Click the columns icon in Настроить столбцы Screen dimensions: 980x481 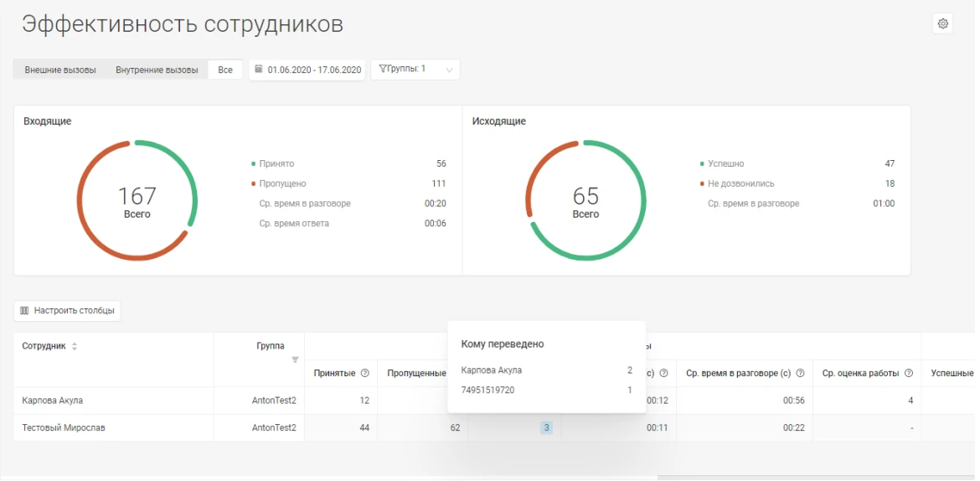tap(24, 311)
